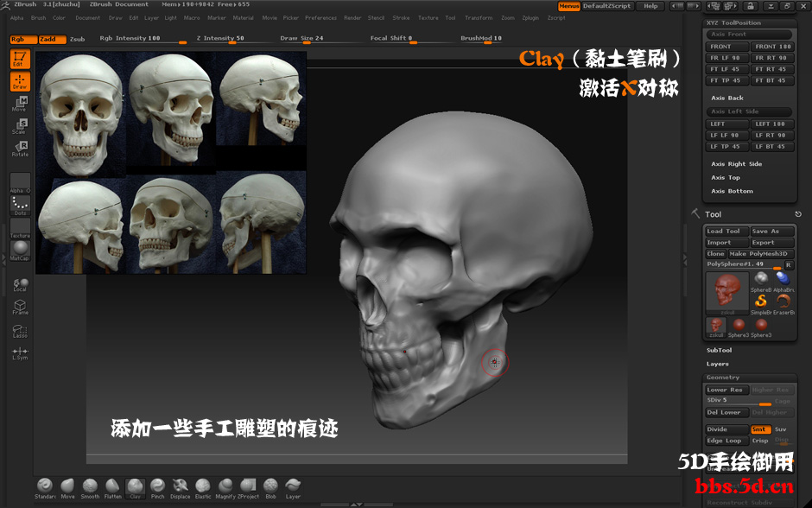
Task: Open the Texture selector swatch
Action: coord(20,228)
